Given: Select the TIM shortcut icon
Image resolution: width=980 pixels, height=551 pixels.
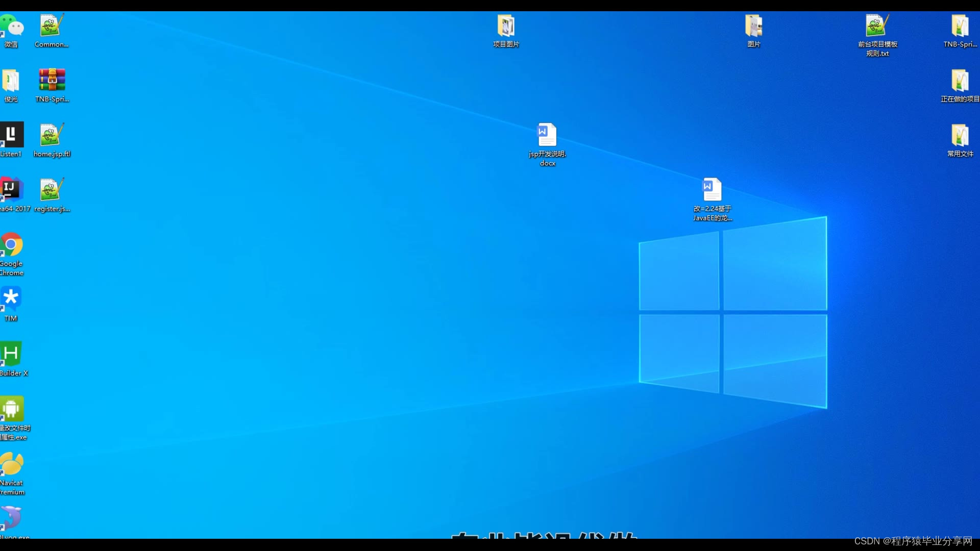Looking at the screenshot, I should [11, 299].
